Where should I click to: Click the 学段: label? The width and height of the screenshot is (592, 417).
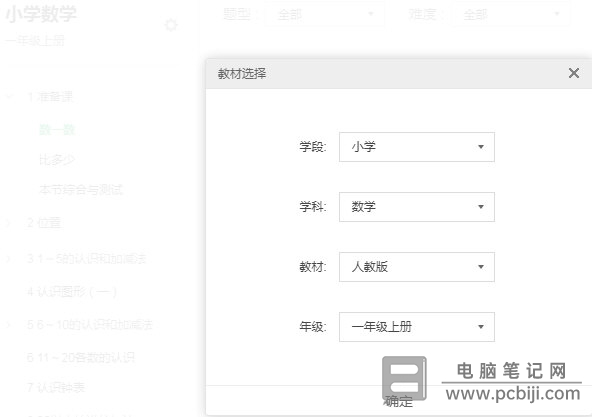tap(313, 147)
